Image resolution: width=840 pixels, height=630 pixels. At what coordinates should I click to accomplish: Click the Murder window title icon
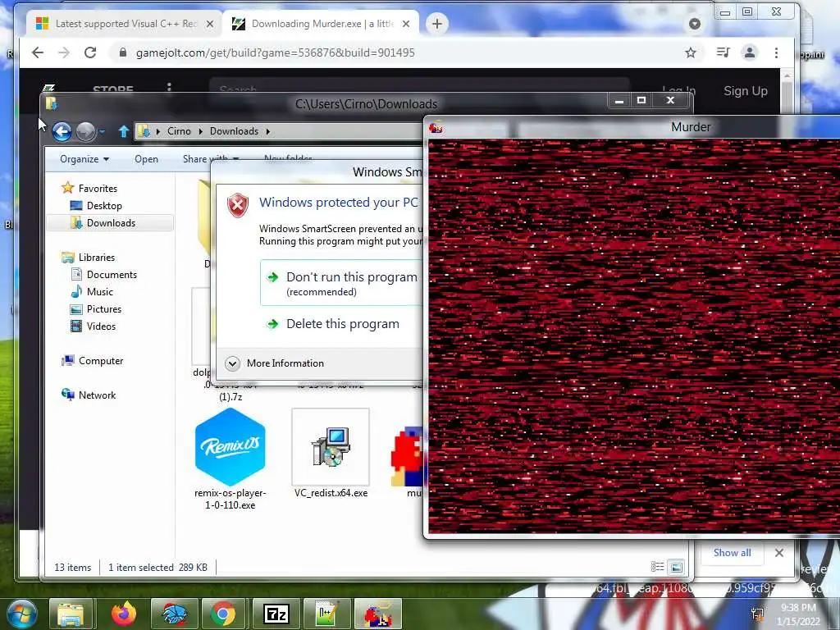pos(436,127)
